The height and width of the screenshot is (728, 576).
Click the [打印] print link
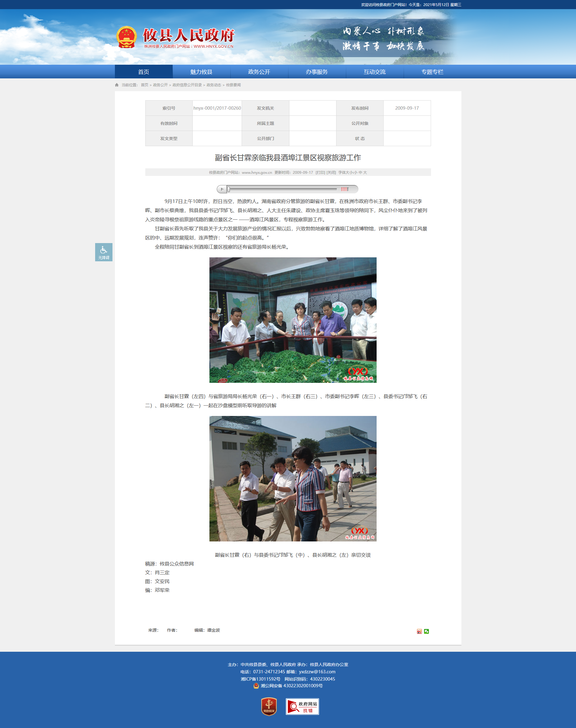[320, 173]
